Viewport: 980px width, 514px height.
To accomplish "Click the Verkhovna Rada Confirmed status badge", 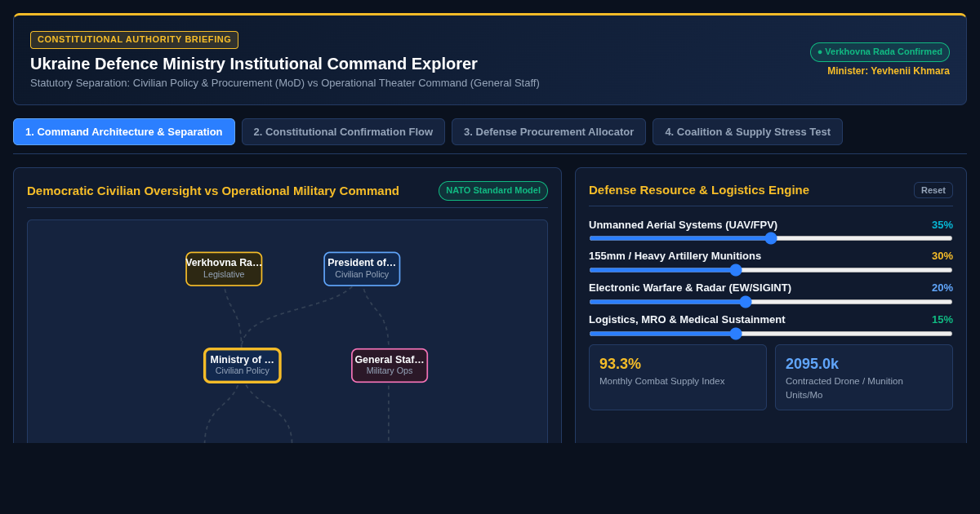I will click(x=880, y=52).
